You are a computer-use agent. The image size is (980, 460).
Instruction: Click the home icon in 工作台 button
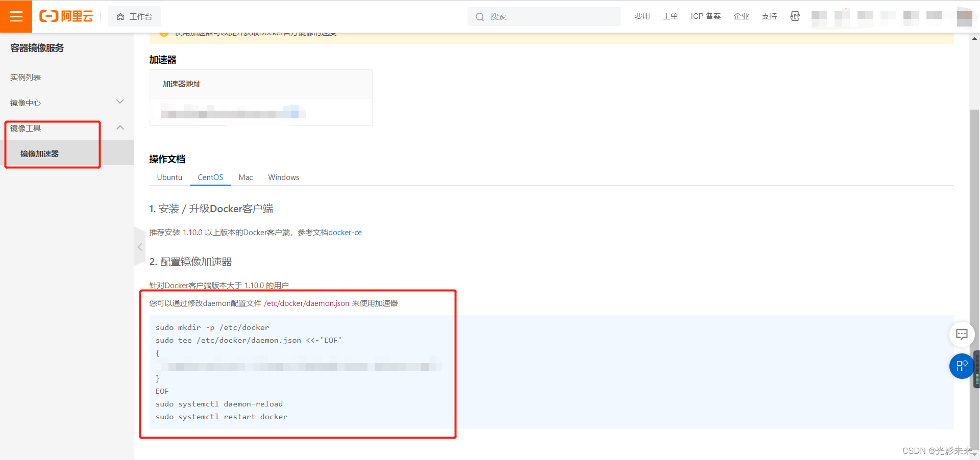pos(120,17)
